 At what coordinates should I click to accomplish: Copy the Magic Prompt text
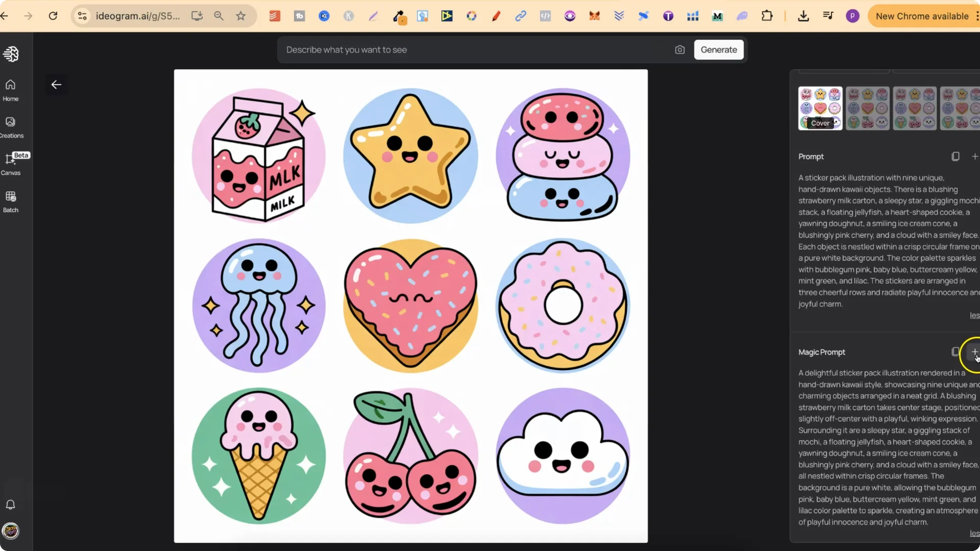[x=955, y=352]
